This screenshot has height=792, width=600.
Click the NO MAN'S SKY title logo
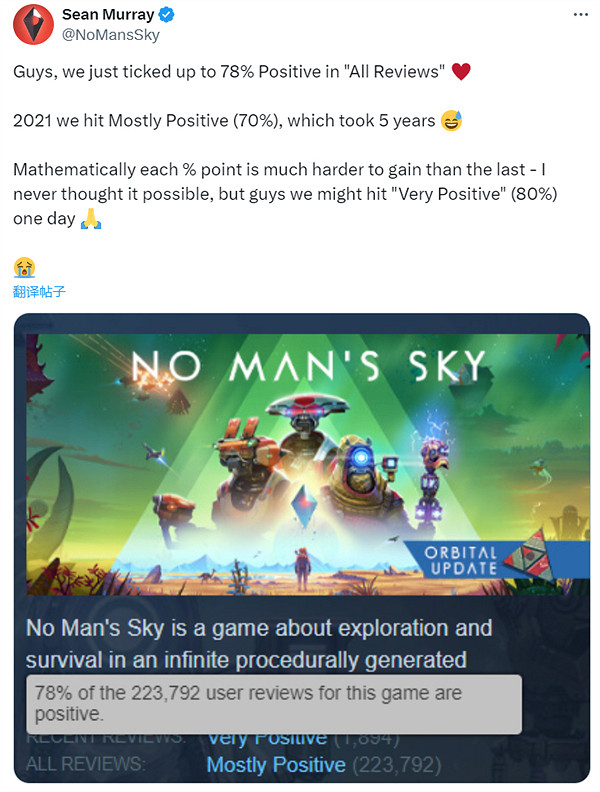pyautogui.click(x=309, y=366)
